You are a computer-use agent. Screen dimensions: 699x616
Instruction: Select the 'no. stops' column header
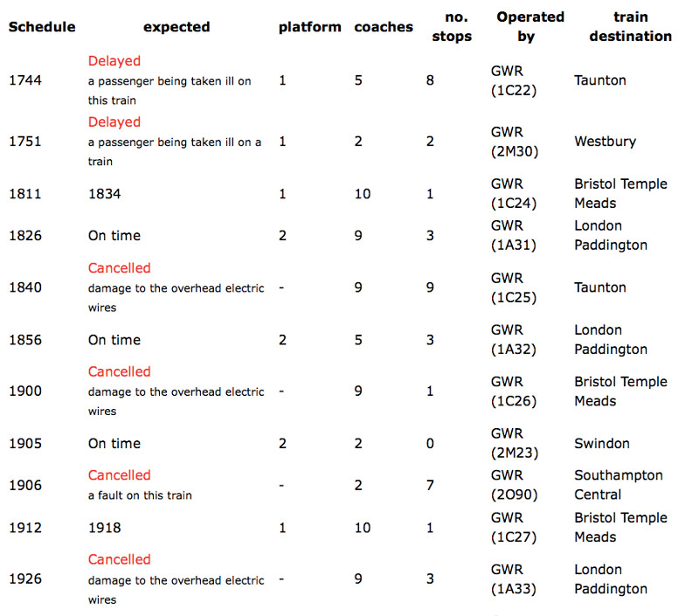click(452, 27)
